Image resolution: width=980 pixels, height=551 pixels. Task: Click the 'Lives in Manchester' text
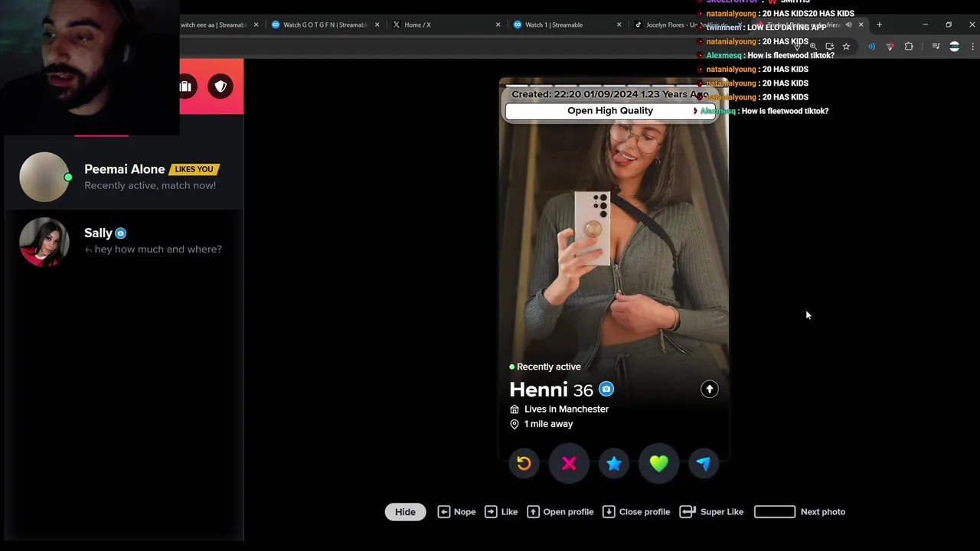tap(567, 409)
